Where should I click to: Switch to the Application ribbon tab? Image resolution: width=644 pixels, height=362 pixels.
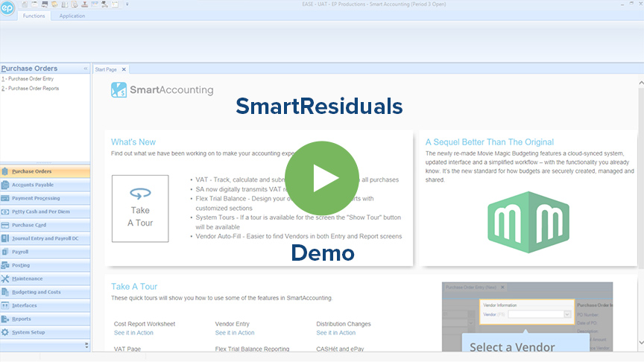pyautogui.click(x=72, y=16)
